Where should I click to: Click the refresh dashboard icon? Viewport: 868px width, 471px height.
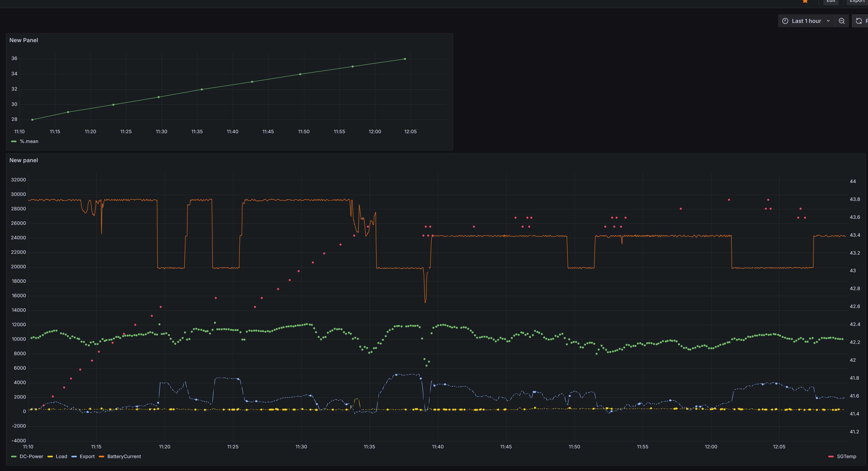click(x=859, y=21)
